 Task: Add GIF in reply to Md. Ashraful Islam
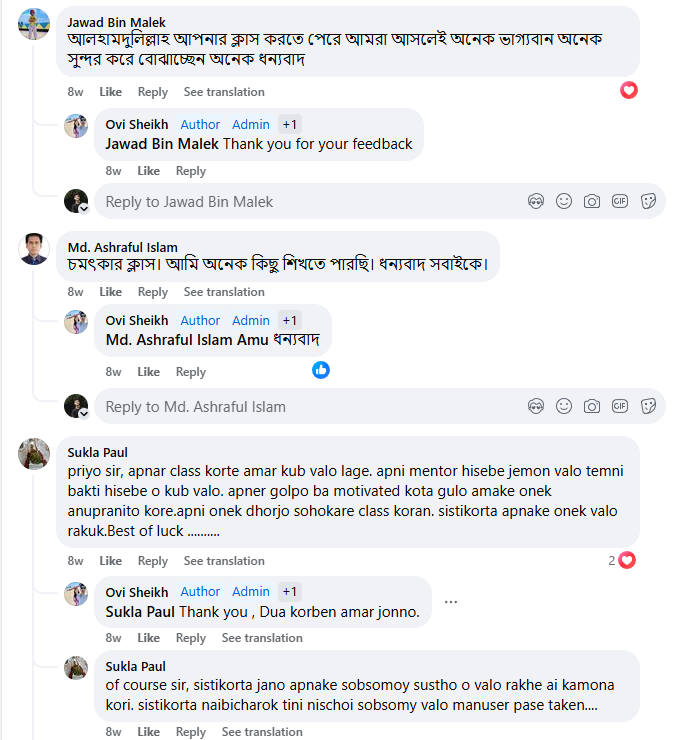pyautogui.click(x=620, y=406)
